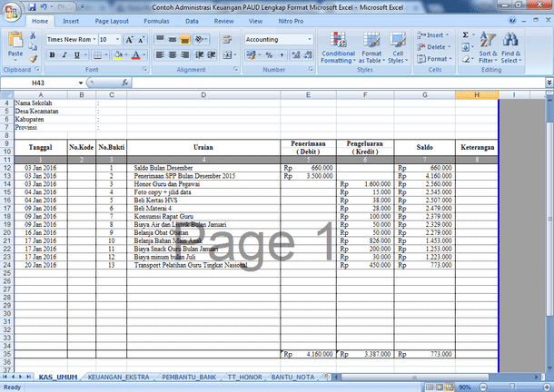Open the font name dropdown

click(94, 39)
